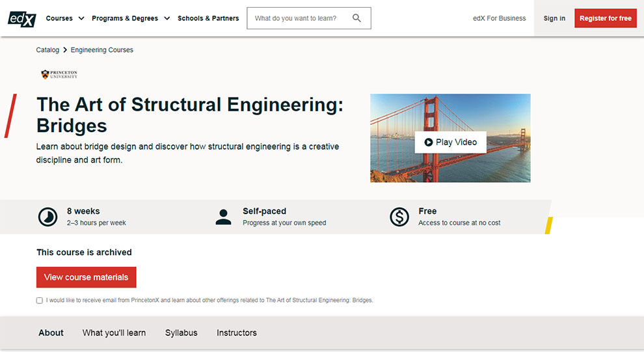Switch to the What you'll learn tab

114,332
